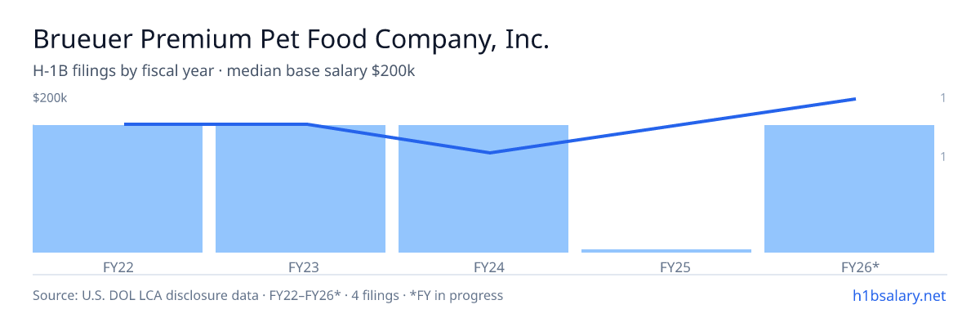Select the FY23 filings bar
The image size is (980, 327).
click(x=301, y=189)
